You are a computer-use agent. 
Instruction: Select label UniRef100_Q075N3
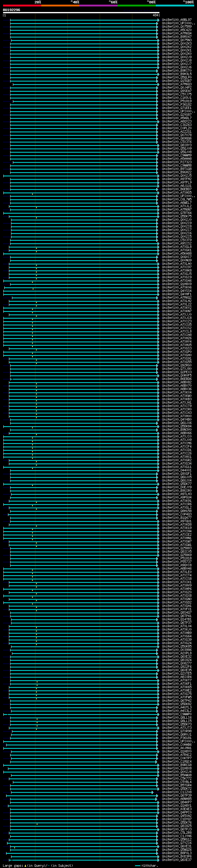point(177,40)
